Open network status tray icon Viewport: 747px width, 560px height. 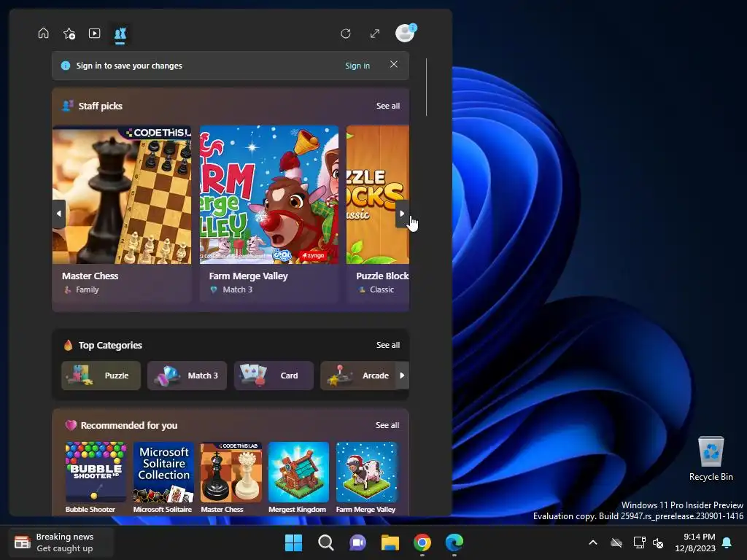639,542
